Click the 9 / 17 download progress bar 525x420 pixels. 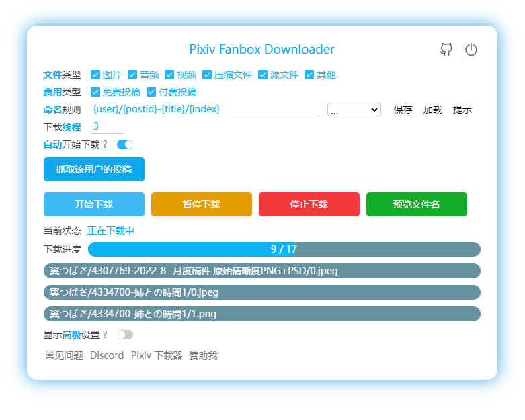click(x=284, y=249)
